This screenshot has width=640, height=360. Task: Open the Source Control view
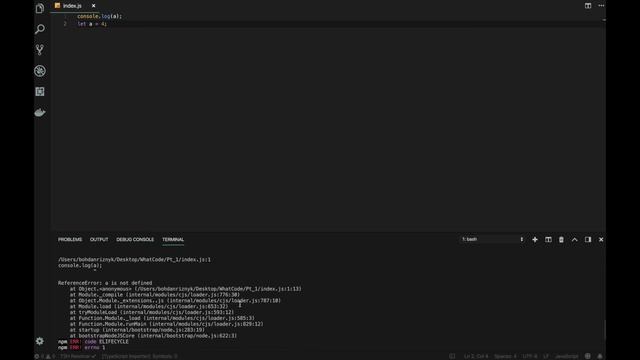tap(40, 50)
